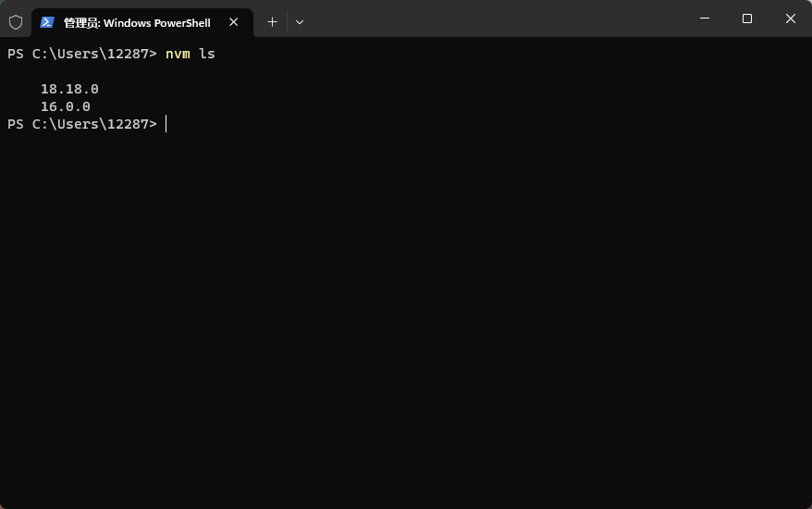This screenshot has width=812, height=509.
Task: Minimize the terminal window
Action: click(705, 19)
